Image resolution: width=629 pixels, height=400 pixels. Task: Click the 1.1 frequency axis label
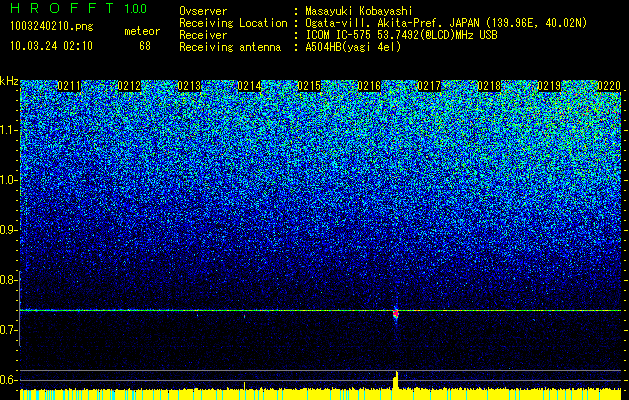coord(9,130)
